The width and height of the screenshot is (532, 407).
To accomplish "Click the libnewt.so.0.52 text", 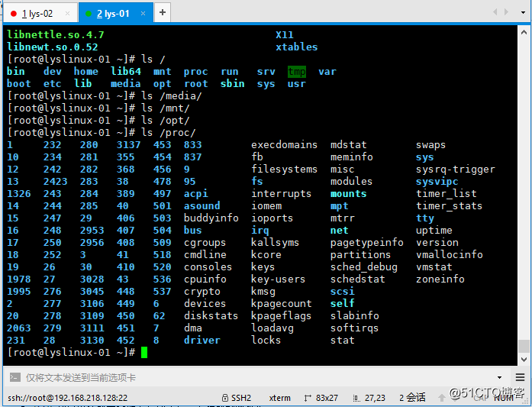I will point(53,47).
